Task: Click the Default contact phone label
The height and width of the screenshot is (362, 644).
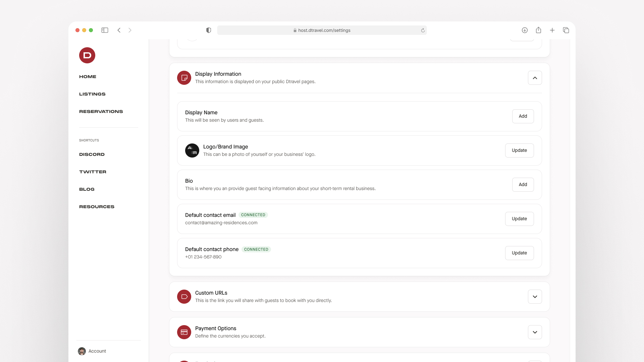Action: tap(212, 249)
